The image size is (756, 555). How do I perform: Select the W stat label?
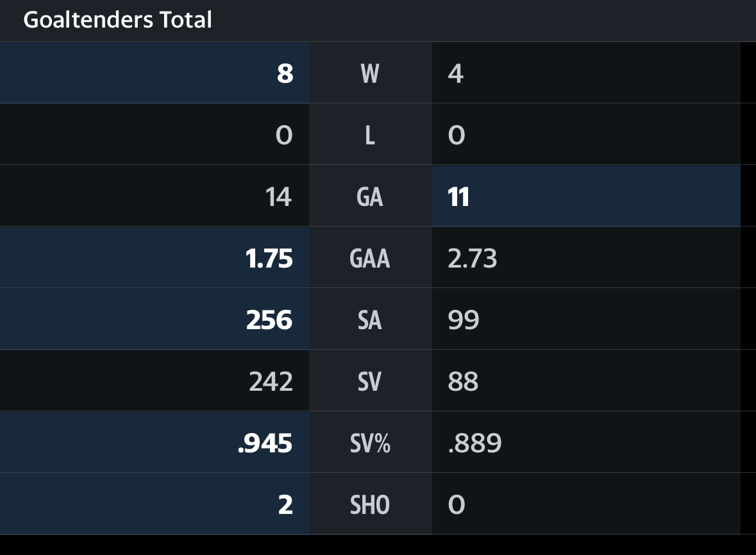tap(370, 74)
